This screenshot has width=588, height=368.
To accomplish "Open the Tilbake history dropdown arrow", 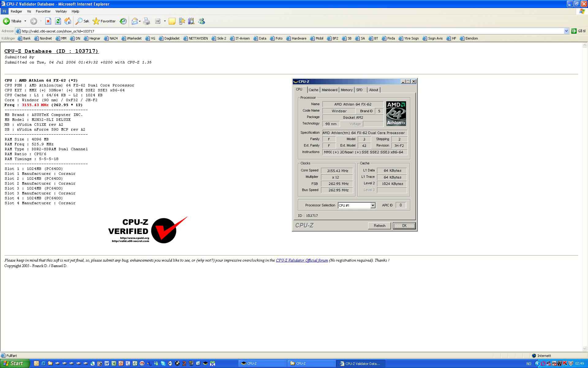I will [x=25, y=21].
